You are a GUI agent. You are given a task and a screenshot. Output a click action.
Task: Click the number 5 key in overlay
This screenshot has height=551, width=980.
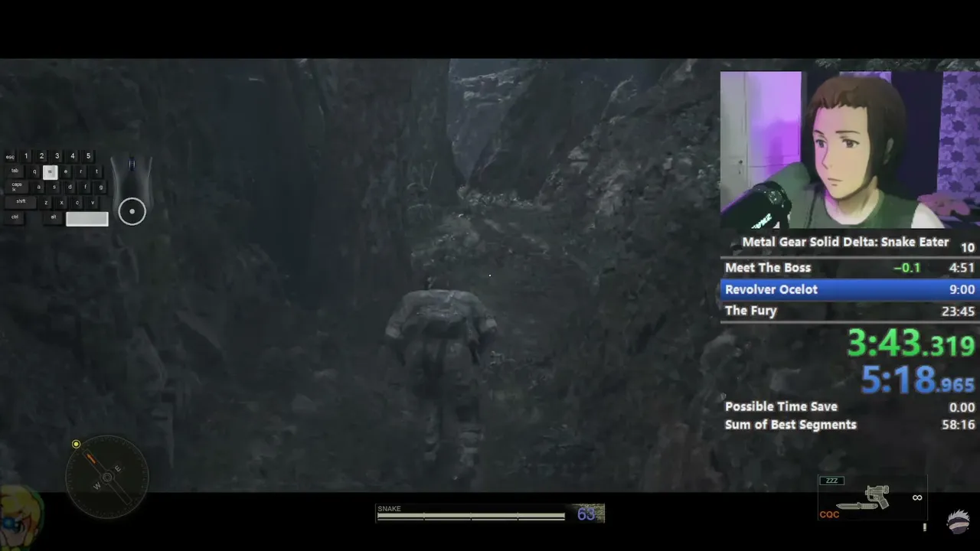coord(88,156)
